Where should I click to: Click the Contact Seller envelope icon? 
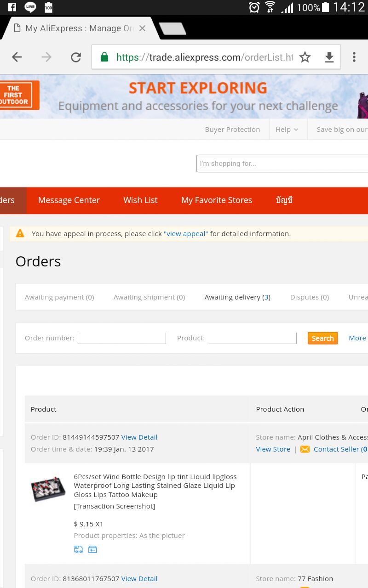305,449
